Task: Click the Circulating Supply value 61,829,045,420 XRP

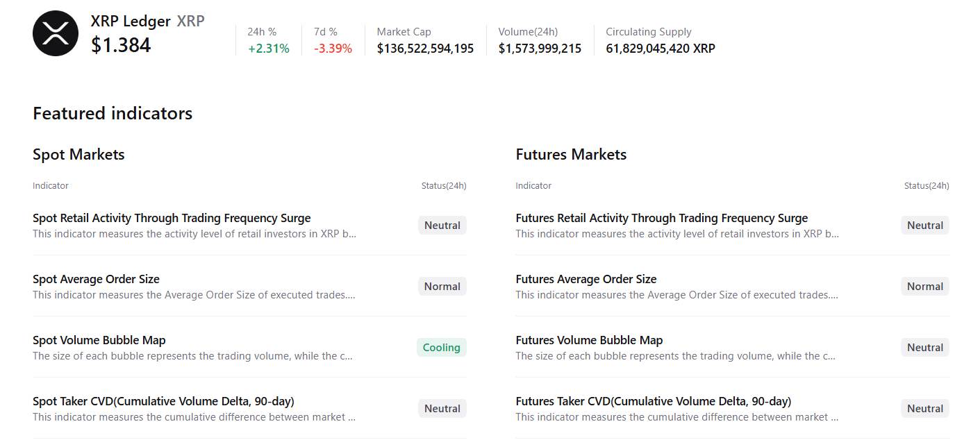Action: (661, 49)
